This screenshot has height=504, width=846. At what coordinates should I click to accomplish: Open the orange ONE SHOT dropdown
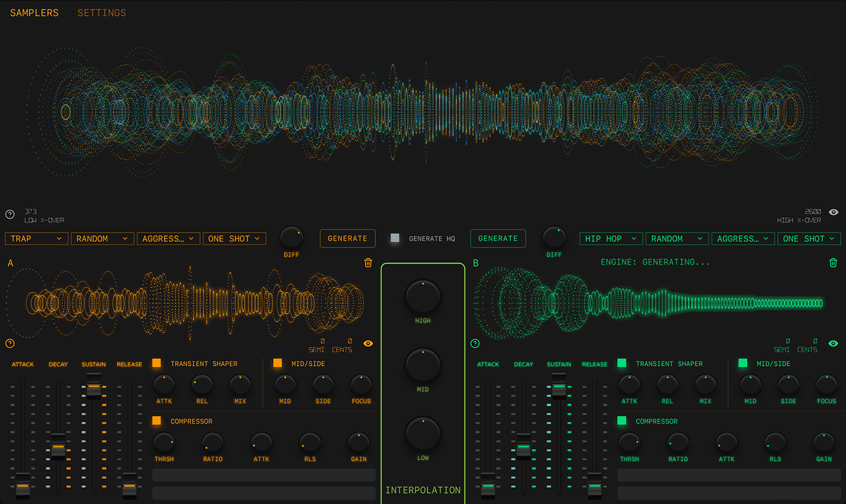click(x=234, y=239)
